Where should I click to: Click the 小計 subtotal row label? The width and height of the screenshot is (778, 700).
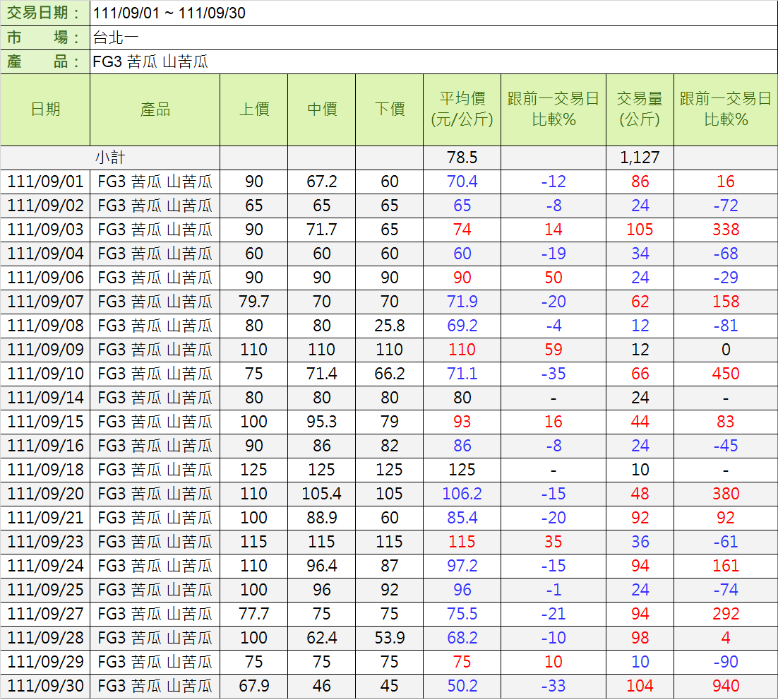(x=110, y=158)
